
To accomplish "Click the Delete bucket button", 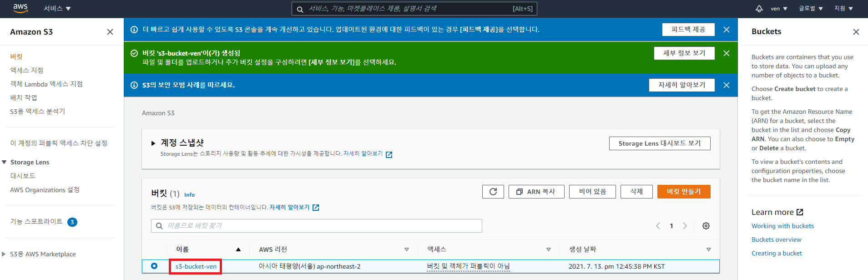I will [636, 192].
